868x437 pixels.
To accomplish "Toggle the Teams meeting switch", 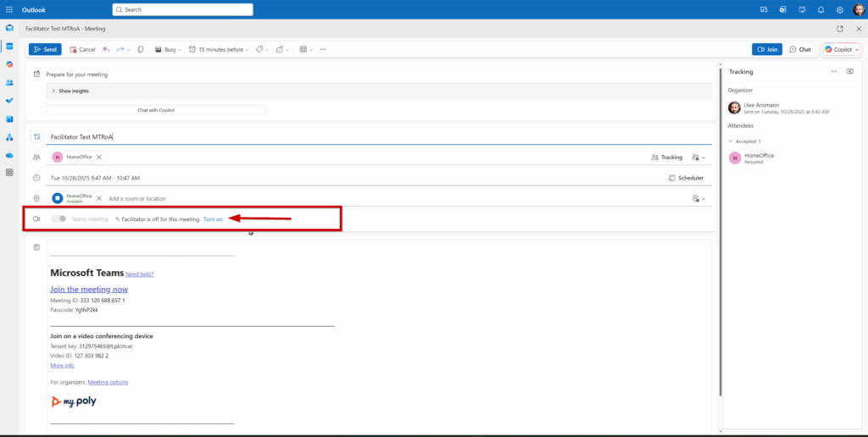I will (58, 218).
